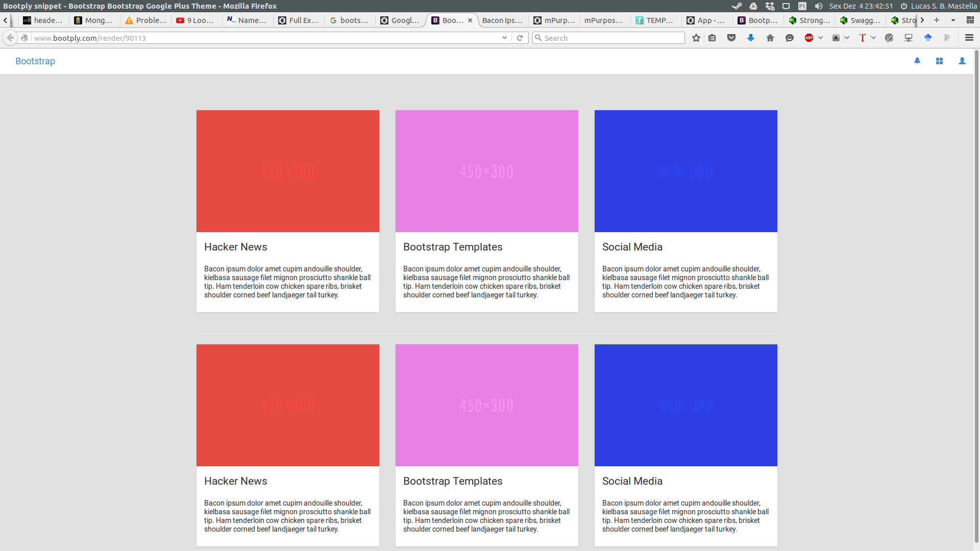Open session menu for Lucas S. B. Mastella

click(939, 6)
